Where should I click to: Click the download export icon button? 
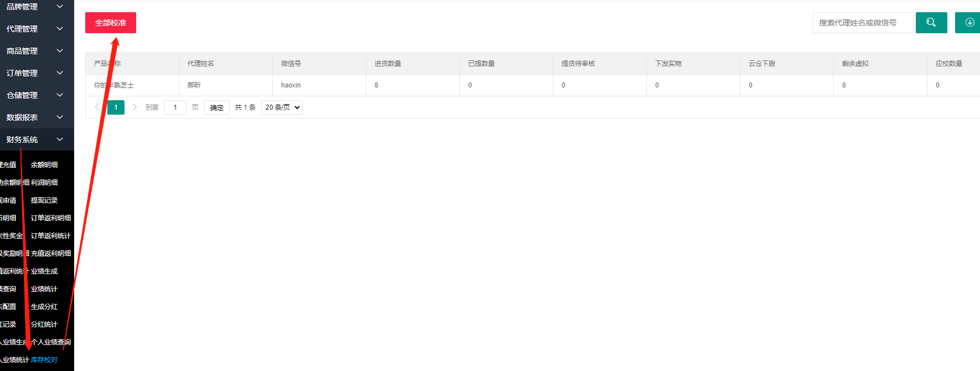click(x=969, y=23)
